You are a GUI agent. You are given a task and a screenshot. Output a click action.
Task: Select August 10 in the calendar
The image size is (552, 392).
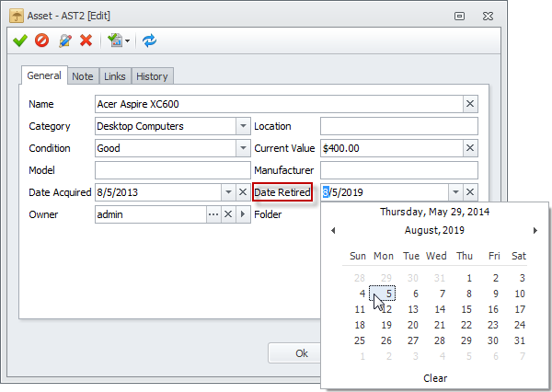coord(520,294)
